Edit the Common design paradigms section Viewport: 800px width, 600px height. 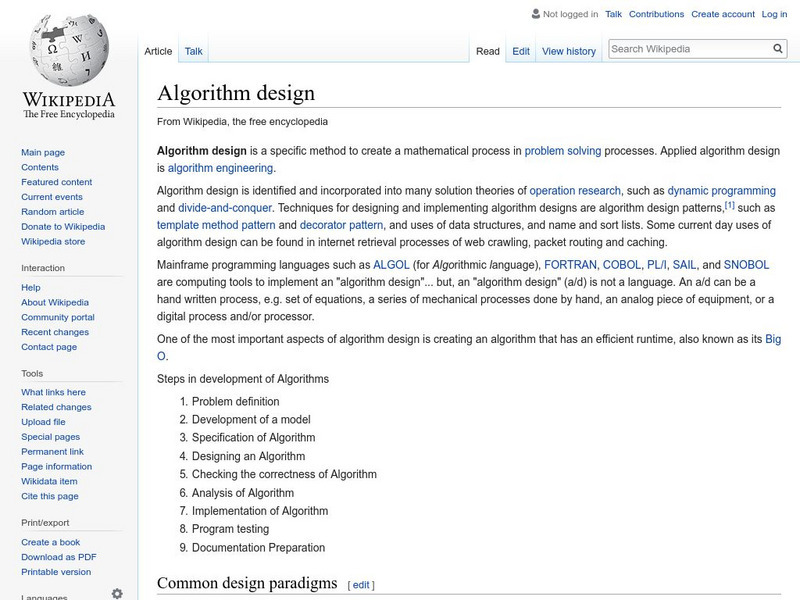click(361, 585)
